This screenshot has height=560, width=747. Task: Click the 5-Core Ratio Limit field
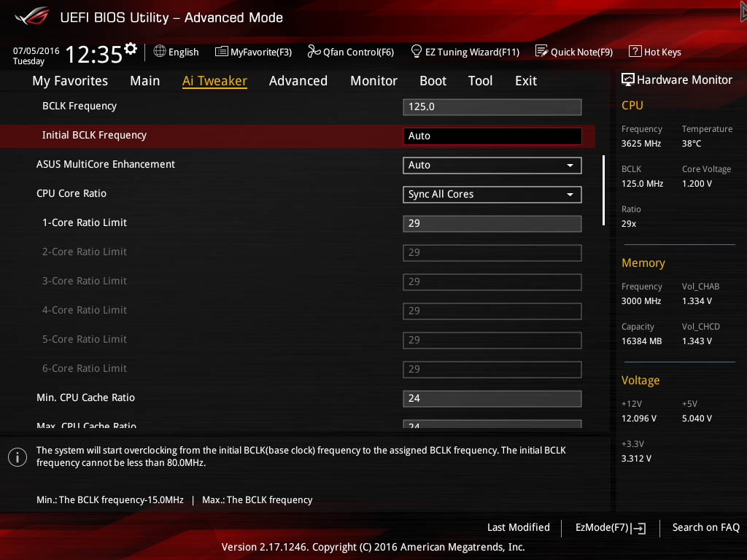(492, 340)
